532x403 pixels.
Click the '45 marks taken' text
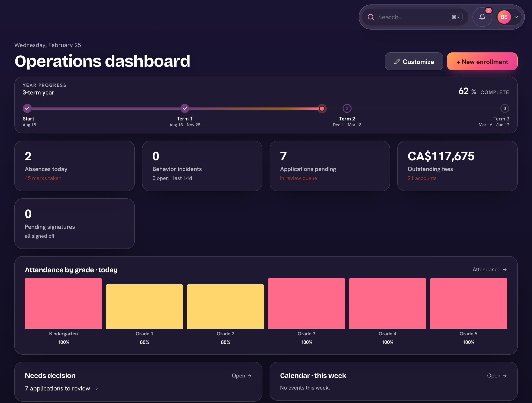pyautogui.click(x=43, y=178)
